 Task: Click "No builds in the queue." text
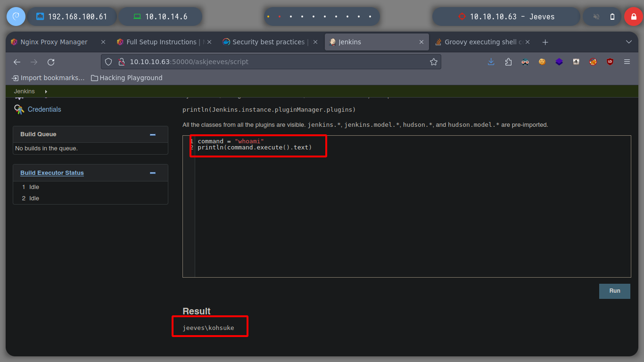tap(47, 148)
